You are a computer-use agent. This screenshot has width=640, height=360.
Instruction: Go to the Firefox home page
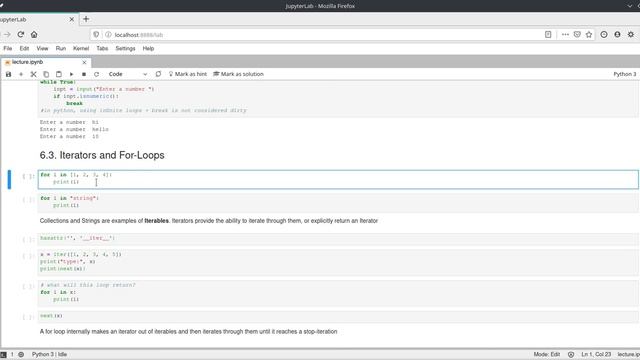34,35
